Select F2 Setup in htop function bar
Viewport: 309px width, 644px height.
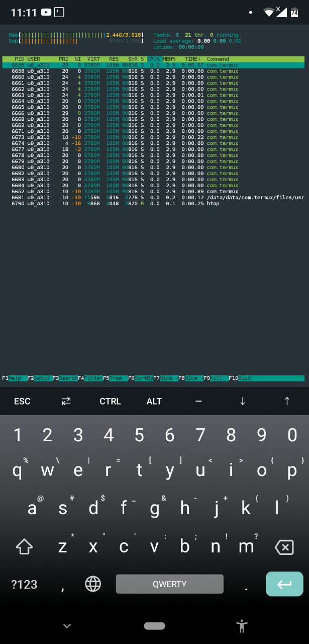point(40,378)
